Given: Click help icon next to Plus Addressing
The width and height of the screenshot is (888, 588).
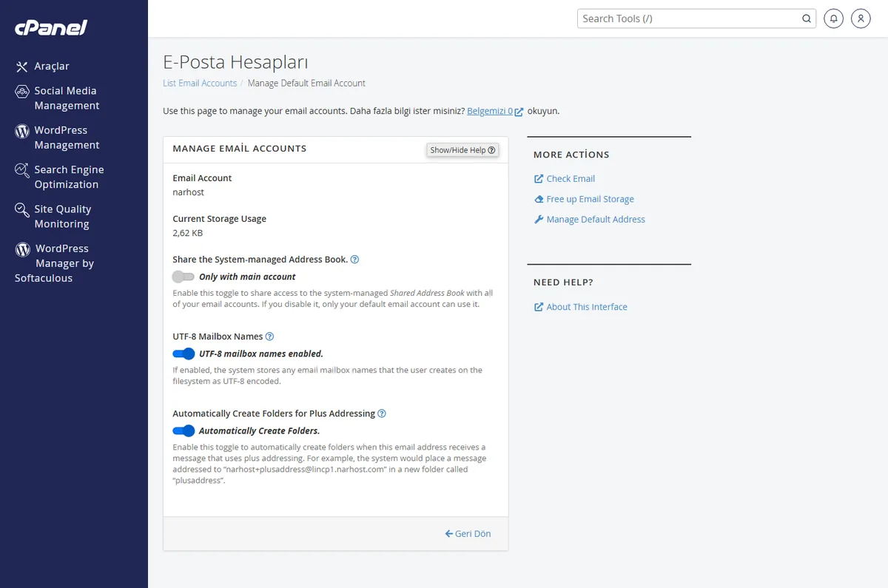Looking at the screenshot, I should coord(382,413).
